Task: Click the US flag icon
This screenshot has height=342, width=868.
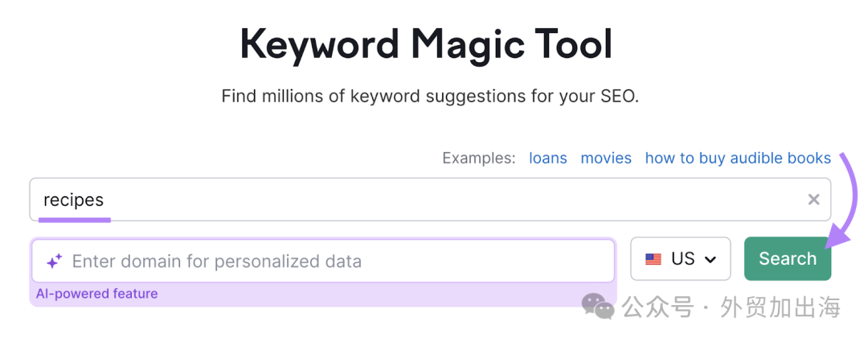Action: 653,259
